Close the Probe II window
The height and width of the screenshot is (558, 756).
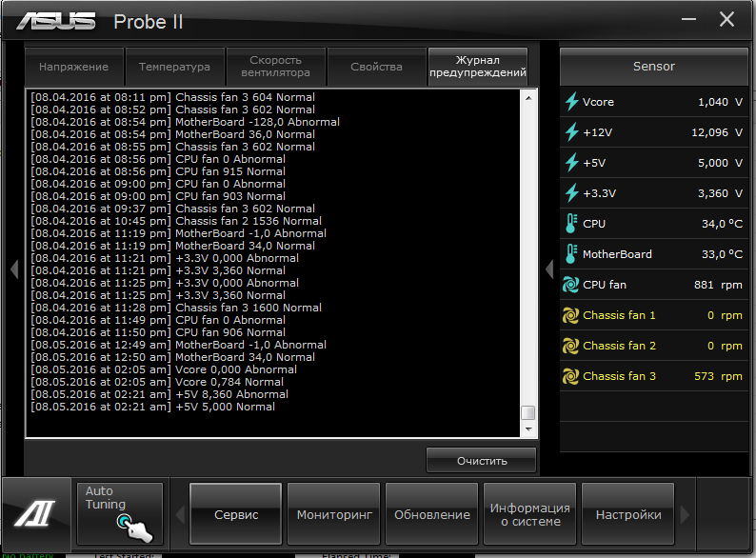(x=726, y=19)
